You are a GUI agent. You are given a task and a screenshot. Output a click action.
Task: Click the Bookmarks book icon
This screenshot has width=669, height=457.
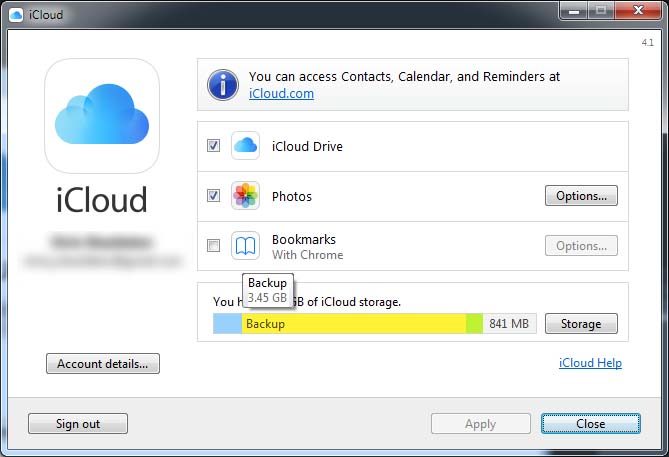(x=245, y=245)
